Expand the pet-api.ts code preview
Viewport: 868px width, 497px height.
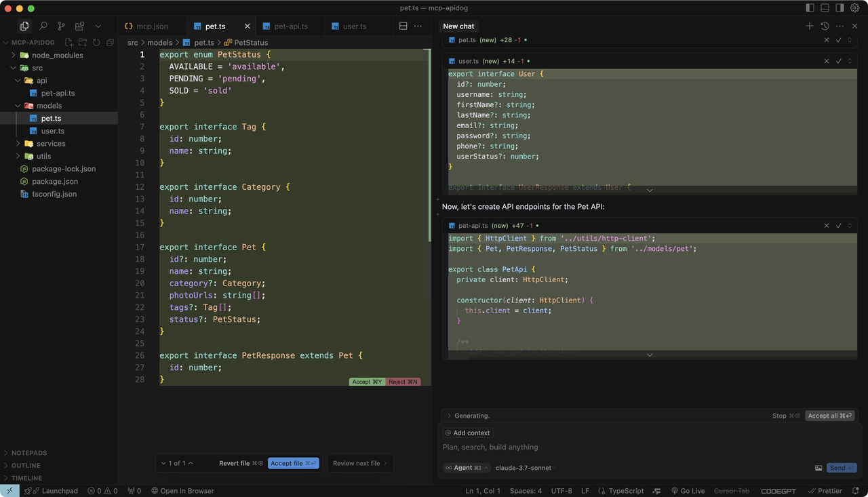[650, 355]
